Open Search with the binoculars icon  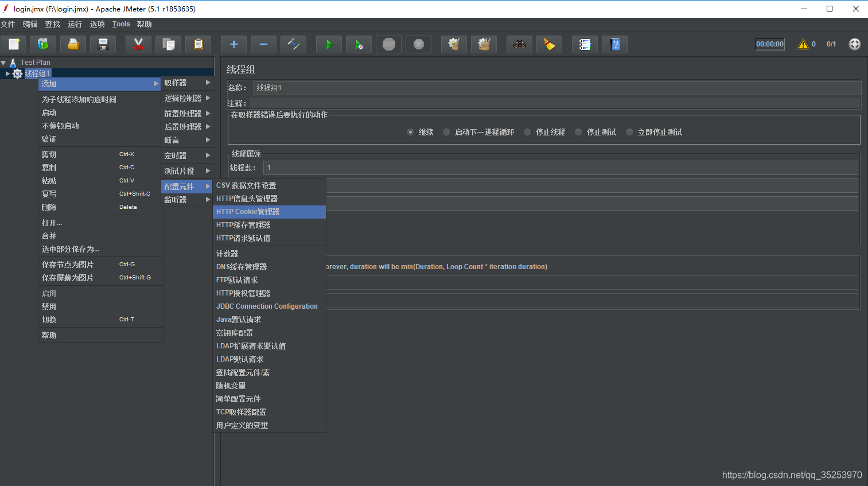pyautogui.click(x=519, y=44)
